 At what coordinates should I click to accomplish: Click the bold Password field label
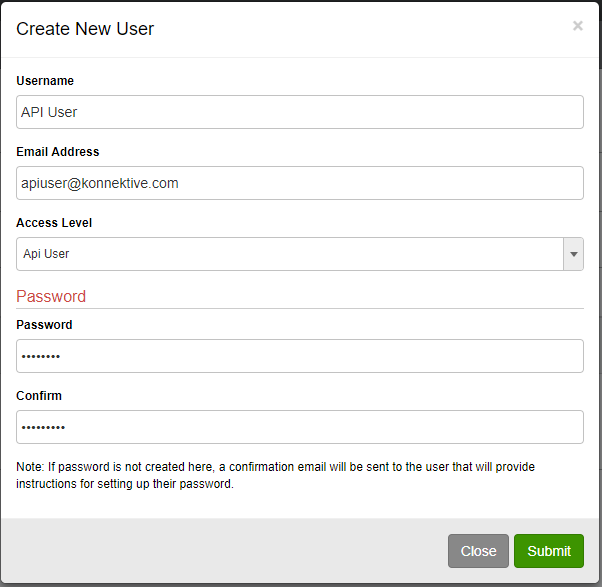pyautogui.click(x=44, y=325)
